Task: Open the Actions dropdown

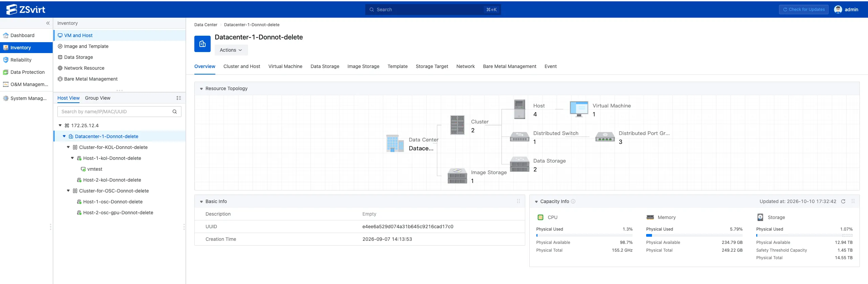Action: [x=231, y=50]
